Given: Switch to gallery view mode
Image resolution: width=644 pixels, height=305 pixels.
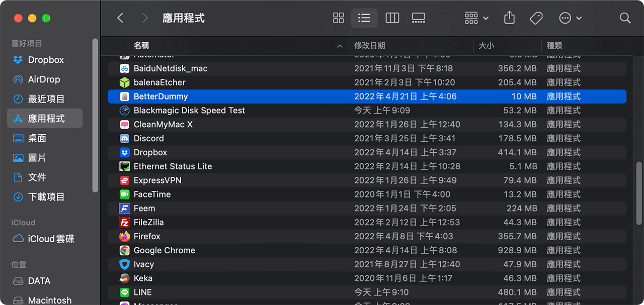Looking at the screenshot, I should tap(418, 18).
